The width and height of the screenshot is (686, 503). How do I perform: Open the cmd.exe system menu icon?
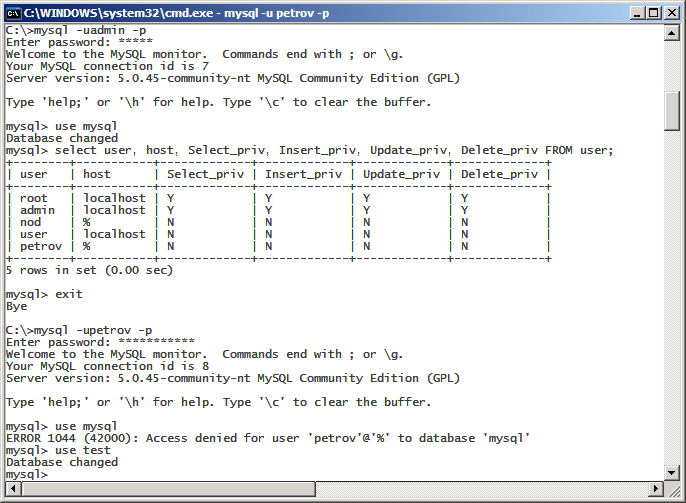(x=13, y=13)
